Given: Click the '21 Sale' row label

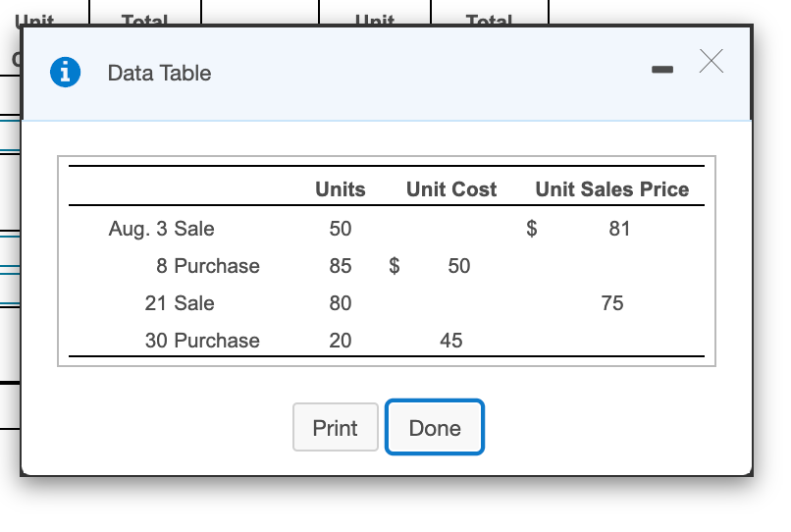Looking at the screenshot, I should pos(180,303).
